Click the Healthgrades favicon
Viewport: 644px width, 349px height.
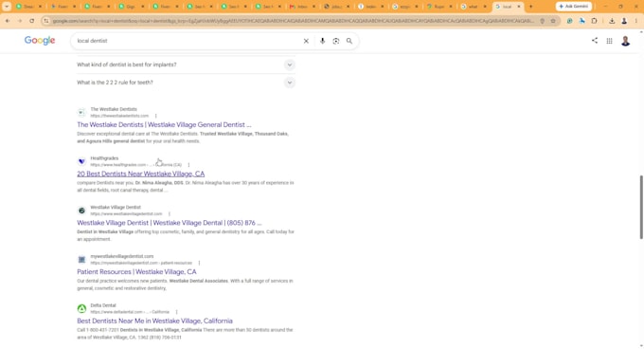[81, 161]
